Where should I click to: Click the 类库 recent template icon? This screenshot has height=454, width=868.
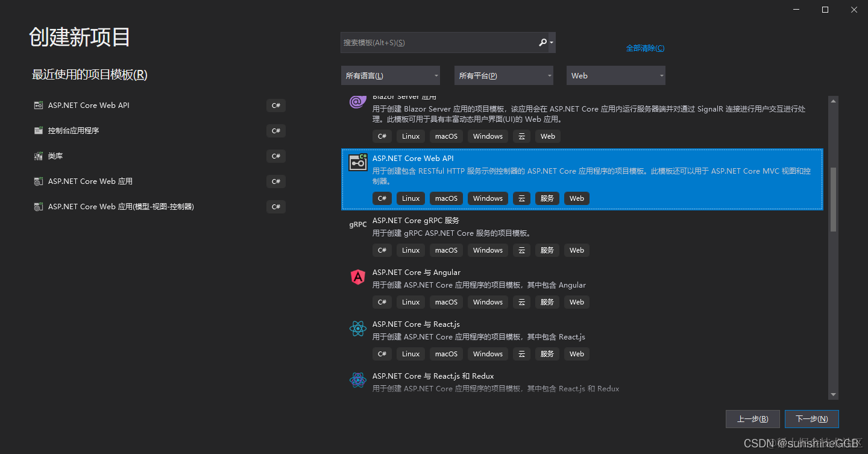point(39,156)
